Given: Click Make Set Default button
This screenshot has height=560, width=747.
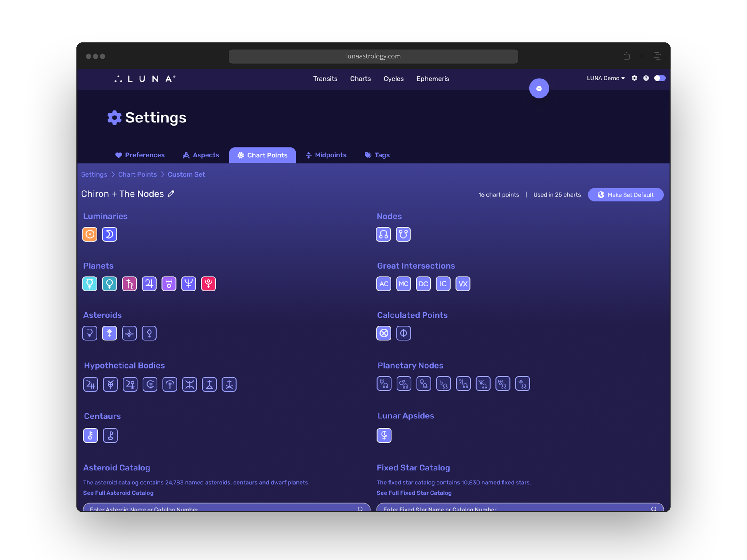Looking at the screenshot, I should pos(625,195).
